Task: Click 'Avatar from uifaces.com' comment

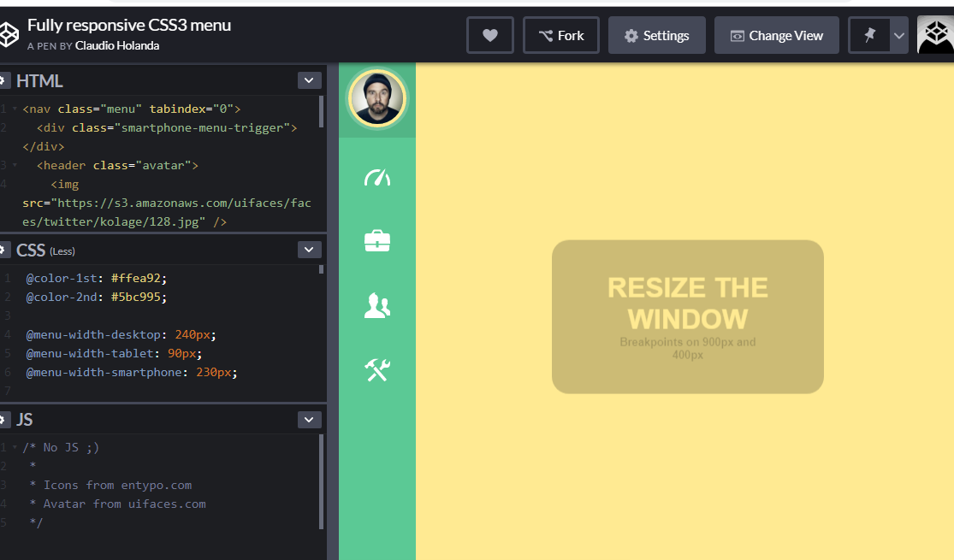Action: [124, 504]
